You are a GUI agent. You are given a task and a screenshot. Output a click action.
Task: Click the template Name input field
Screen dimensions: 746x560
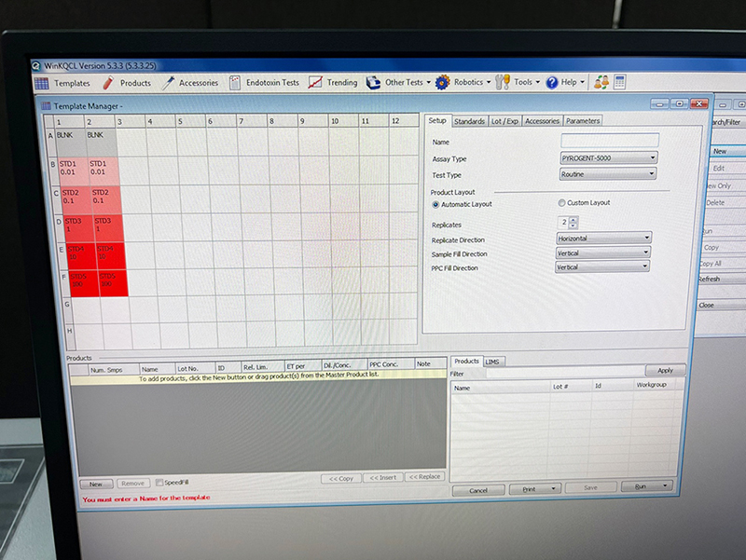(x=609, y=141)
